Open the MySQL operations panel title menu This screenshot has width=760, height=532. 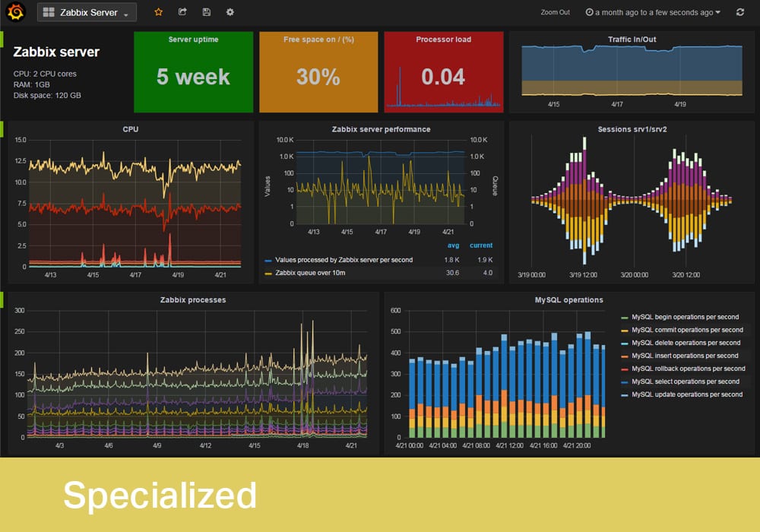tap(569, 300)
